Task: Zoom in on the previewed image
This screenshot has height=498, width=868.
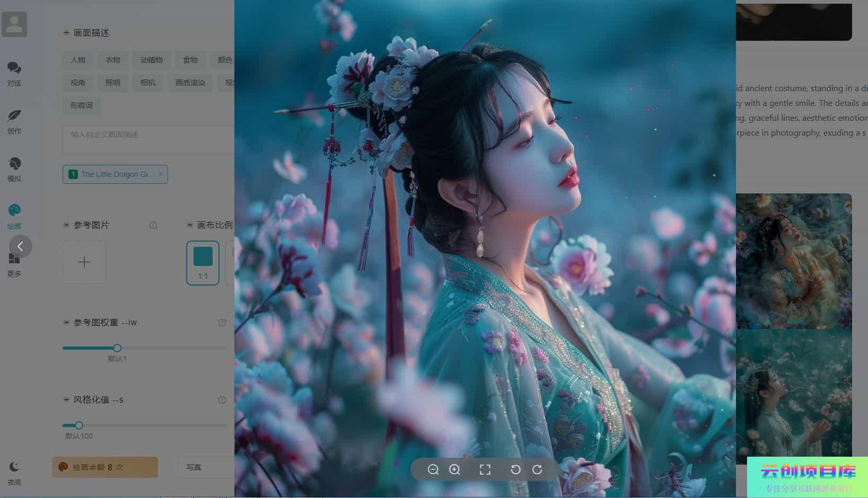Action: pyautogui.click(x=454, y=470)
